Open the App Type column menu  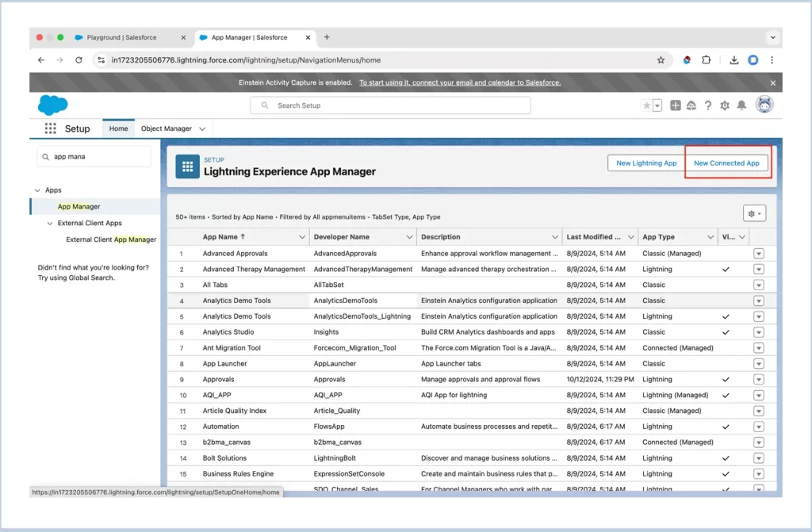(x=710, y=237)
